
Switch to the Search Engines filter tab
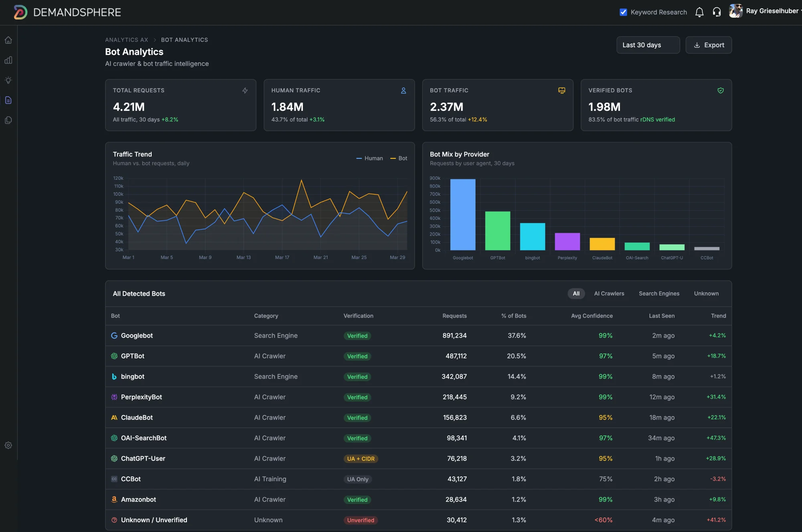click(659, 293)
